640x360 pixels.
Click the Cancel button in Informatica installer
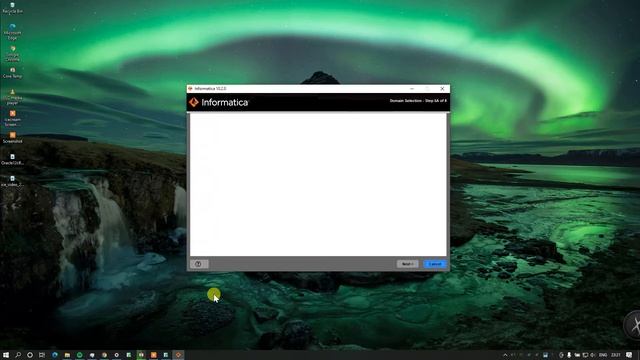click(435, 264)
